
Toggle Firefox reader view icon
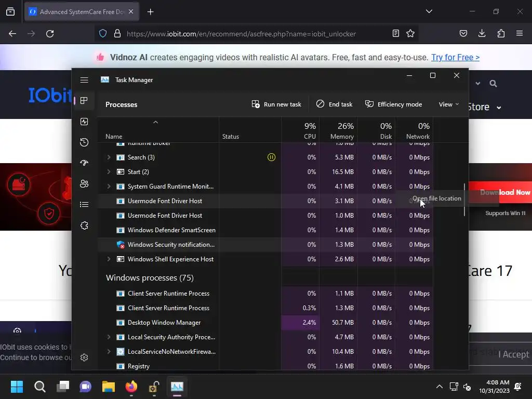pos(395,34)
